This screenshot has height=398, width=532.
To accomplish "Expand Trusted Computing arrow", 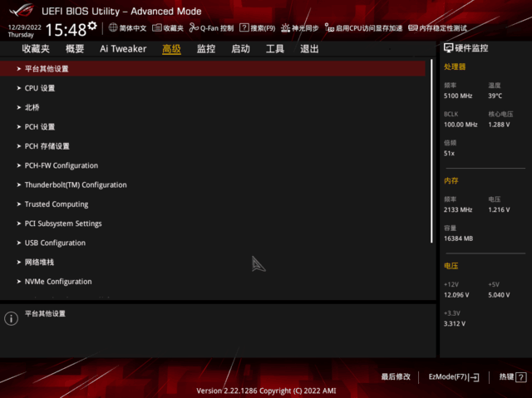I will 19,204.
